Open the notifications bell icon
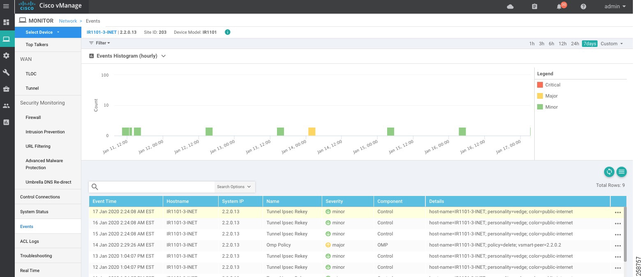 pyautogui.click(x=559, y=7)
